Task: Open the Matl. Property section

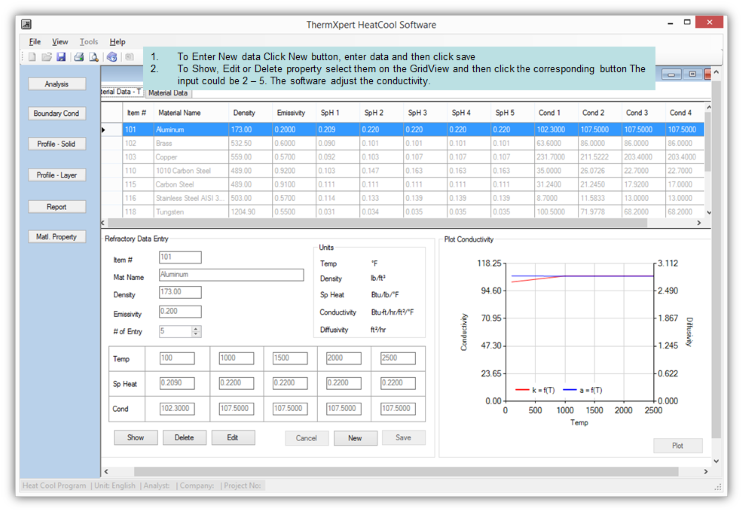Action: (57, 237)
